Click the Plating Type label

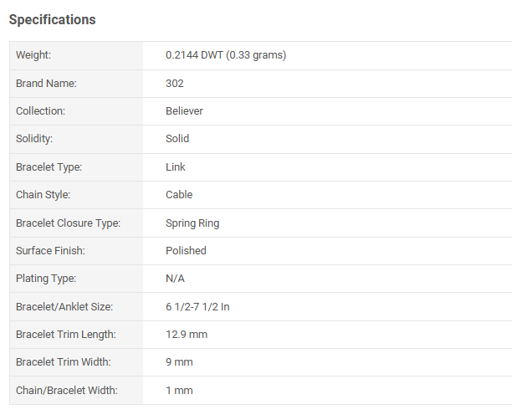coord(46,279)
